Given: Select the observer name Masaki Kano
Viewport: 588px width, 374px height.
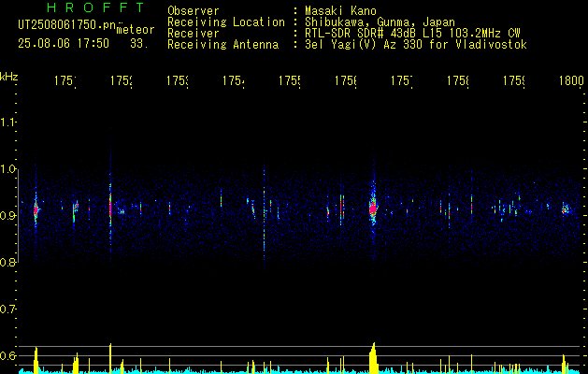Looking at the screenshot, I should 340,10.
